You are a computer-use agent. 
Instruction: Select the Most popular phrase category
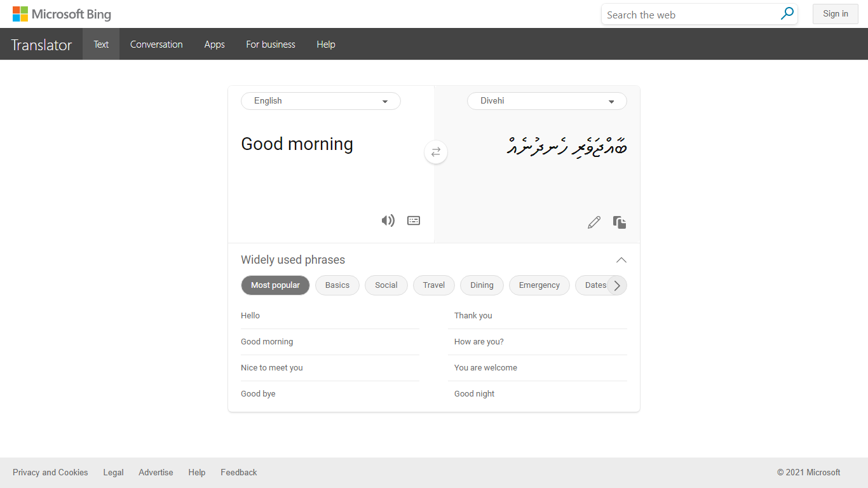(x=275, y=285)
